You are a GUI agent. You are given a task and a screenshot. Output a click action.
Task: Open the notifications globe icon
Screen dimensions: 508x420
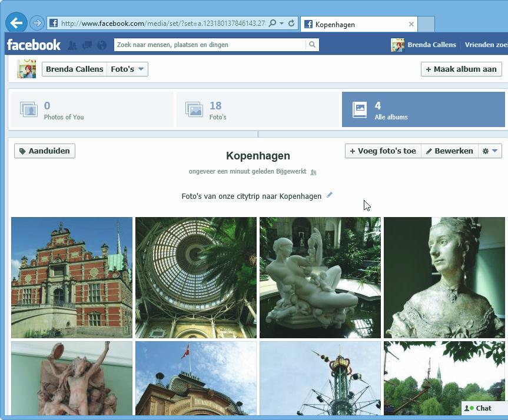pyautogui.click(x=102, y=45)
